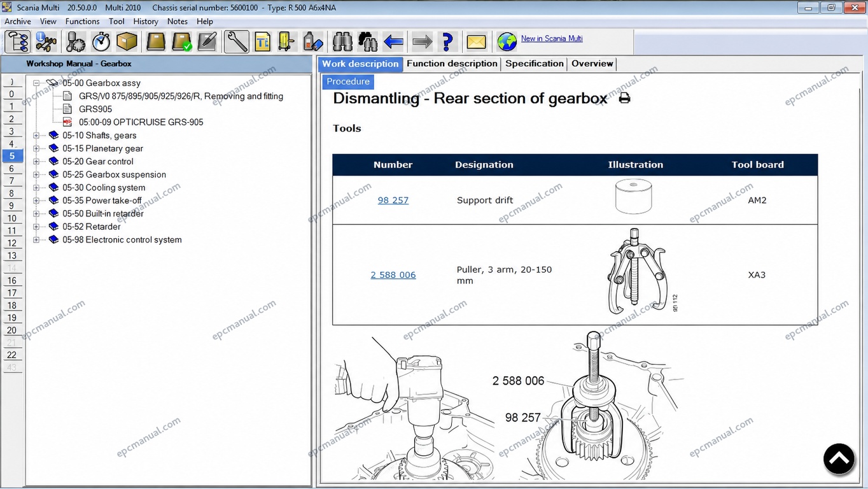
Task: Select the Work description tab
Action: pos(360,64)
